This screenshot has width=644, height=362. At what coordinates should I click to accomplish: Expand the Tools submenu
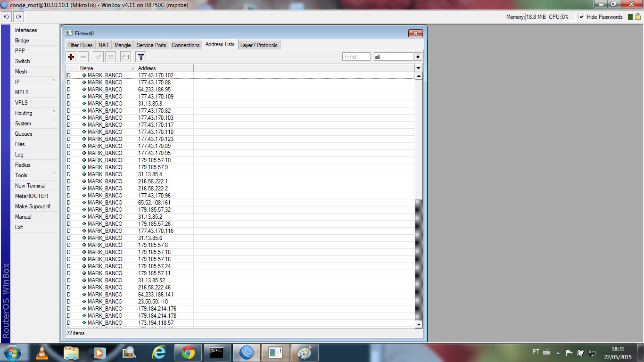(x=35, y=175)
